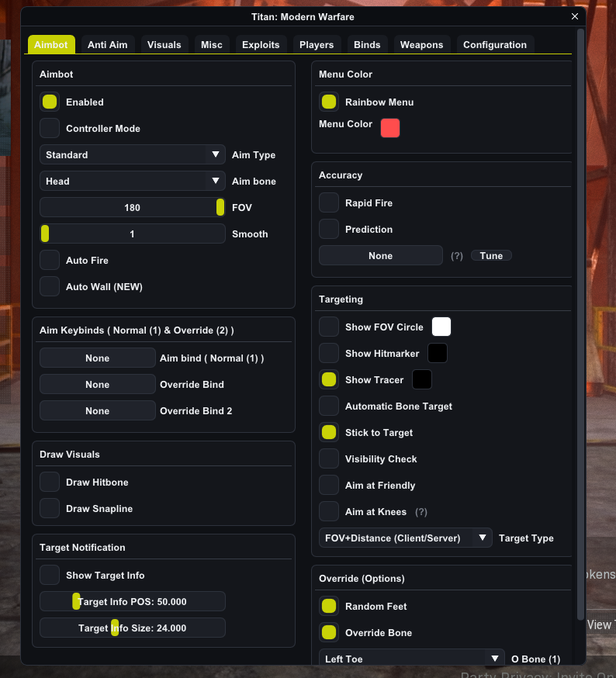This screenshot has height=678, width=616.
Task: Disable Random Feet checkbox
Action: [x=329, y=606]
